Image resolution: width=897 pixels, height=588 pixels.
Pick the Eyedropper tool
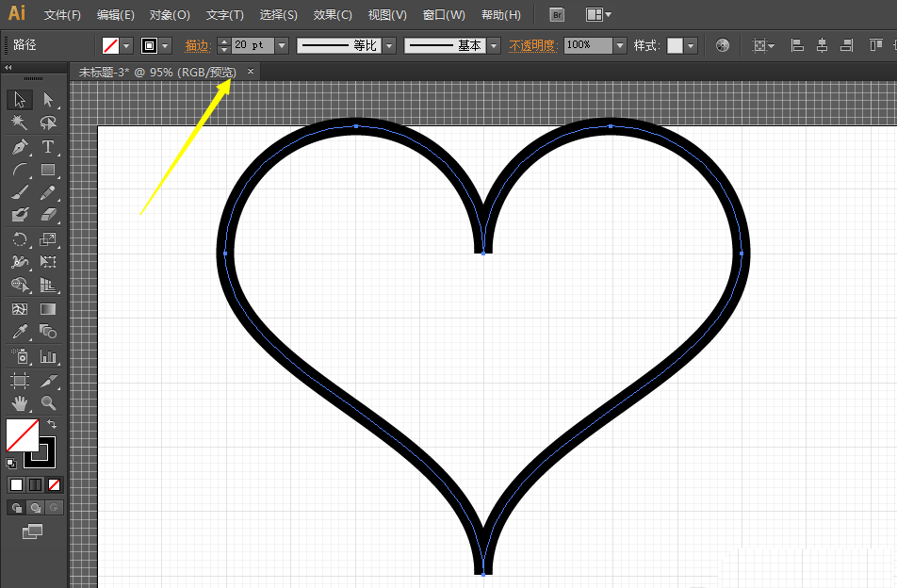pos(20,331)
